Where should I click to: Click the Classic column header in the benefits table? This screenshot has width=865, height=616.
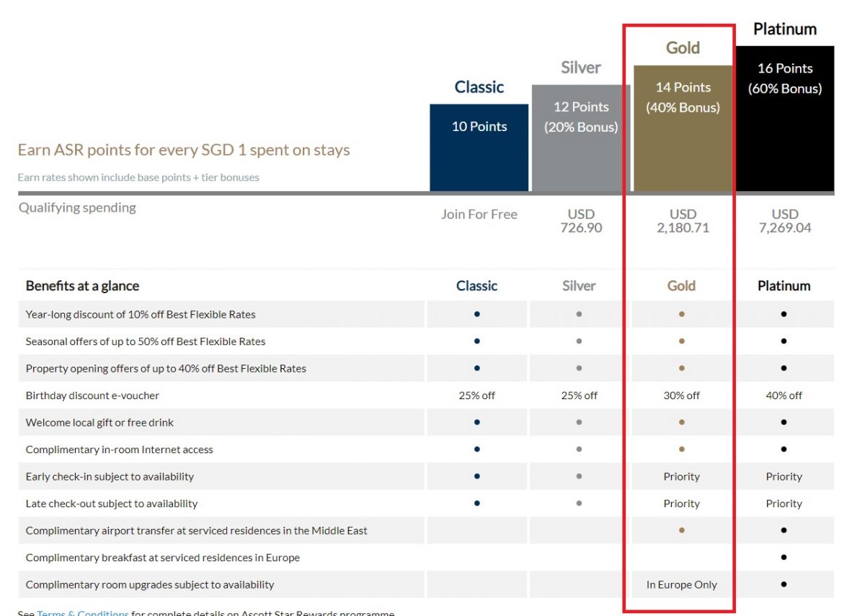(x=477, y=286)
